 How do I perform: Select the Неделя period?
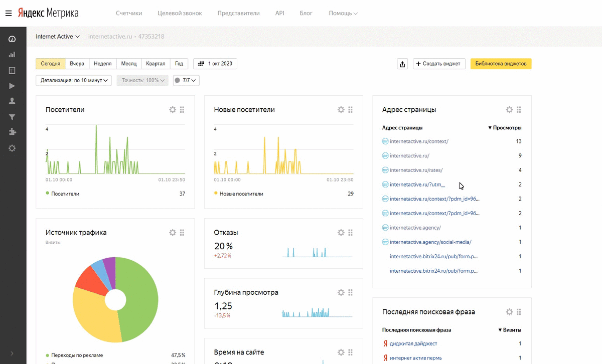tap(103, 64)
